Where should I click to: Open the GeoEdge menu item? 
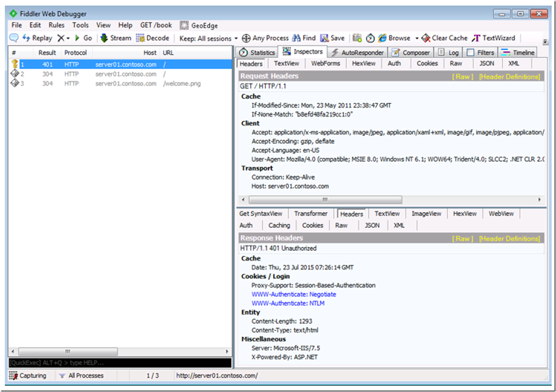[199, 26]
